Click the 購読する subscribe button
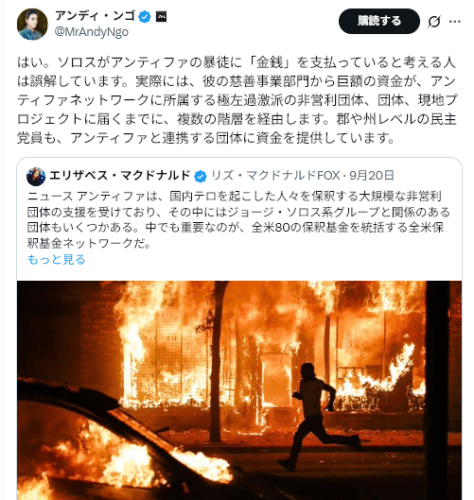Screen dimensions: 474x500 pos(379,21)
